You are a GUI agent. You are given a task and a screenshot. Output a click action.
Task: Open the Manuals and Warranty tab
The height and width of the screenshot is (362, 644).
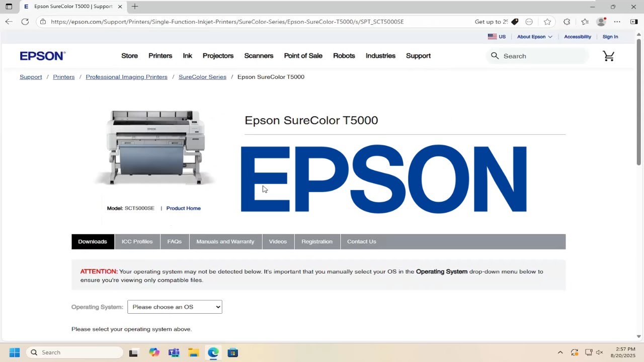point(225,241)
